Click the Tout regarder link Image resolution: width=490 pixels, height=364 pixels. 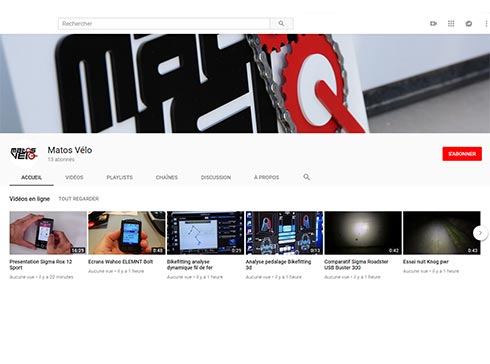[79, 199]
